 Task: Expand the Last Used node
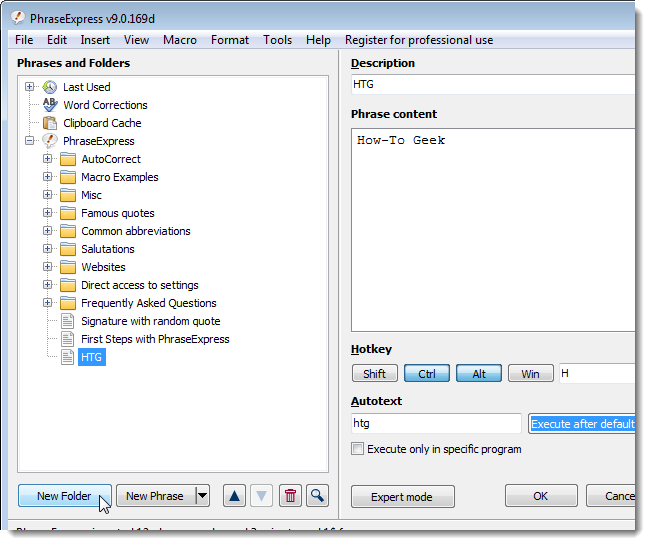point(29,87)
